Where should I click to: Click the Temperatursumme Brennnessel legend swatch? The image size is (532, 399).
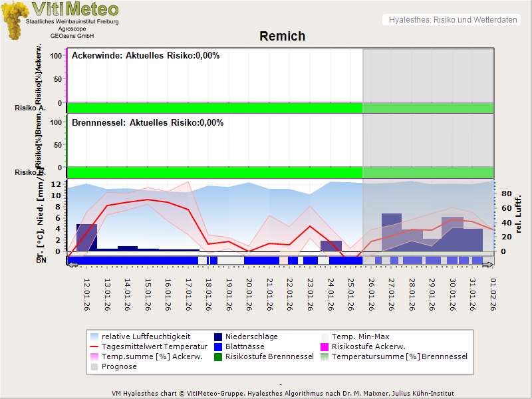325,356
